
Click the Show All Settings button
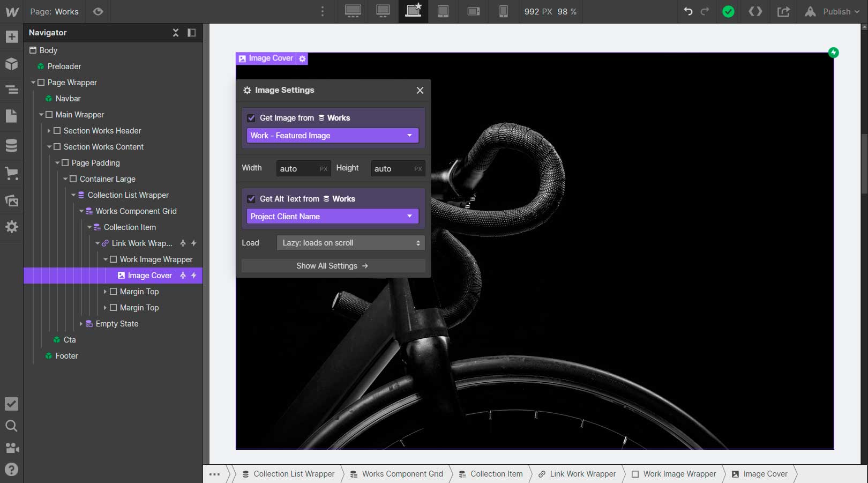coord(332,265)
